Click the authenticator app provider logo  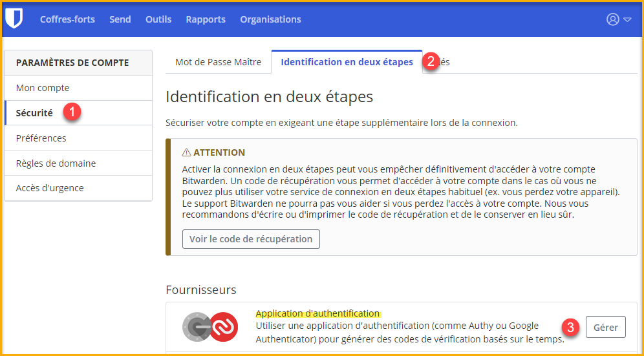pyautogui.click(x=210, y=328)
